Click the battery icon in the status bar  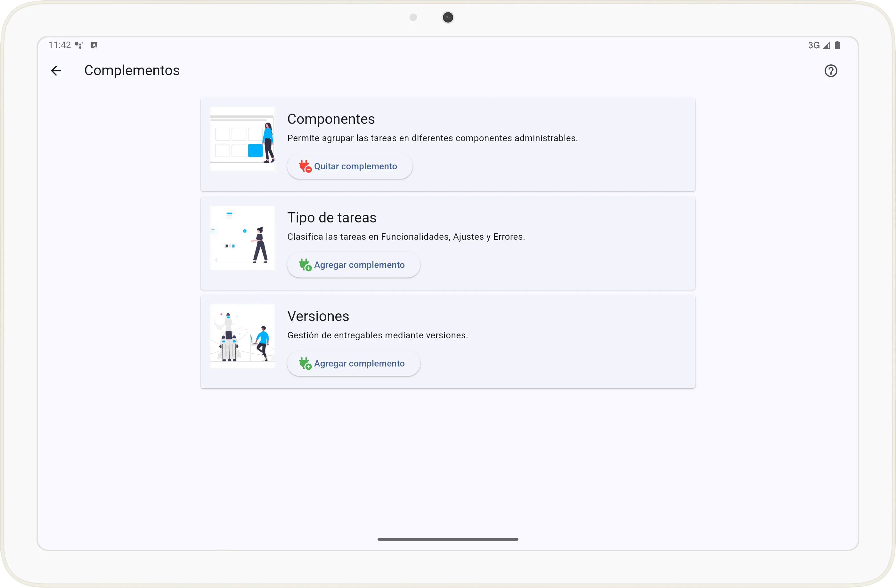[x=838, y=45]
